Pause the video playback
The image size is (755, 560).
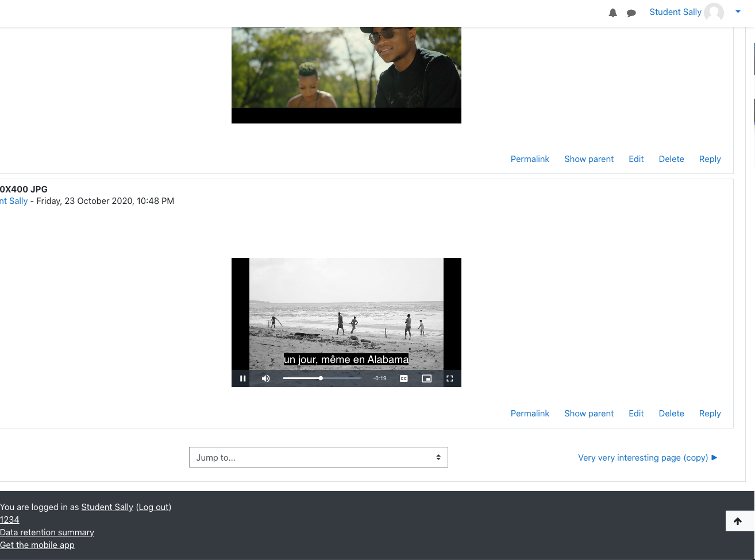[x=243, y=379]
